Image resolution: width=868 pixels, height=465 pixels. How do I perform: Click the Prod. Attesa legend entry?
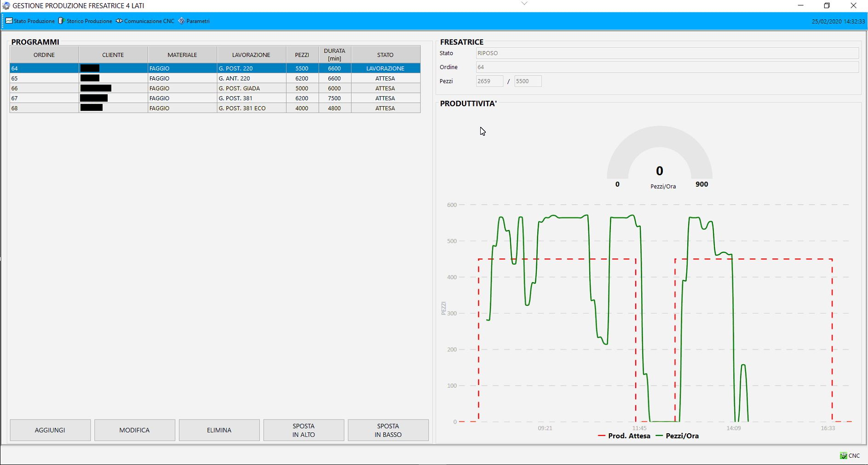[624, 436]
